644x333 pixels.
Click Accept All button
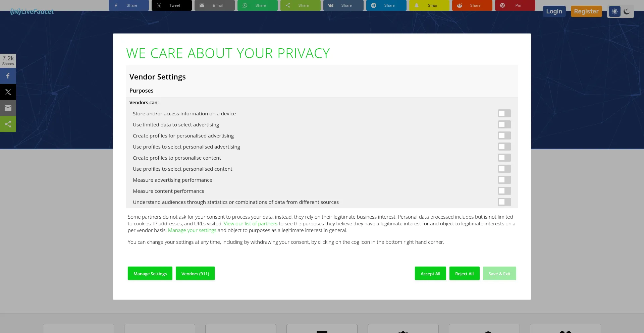430,274
